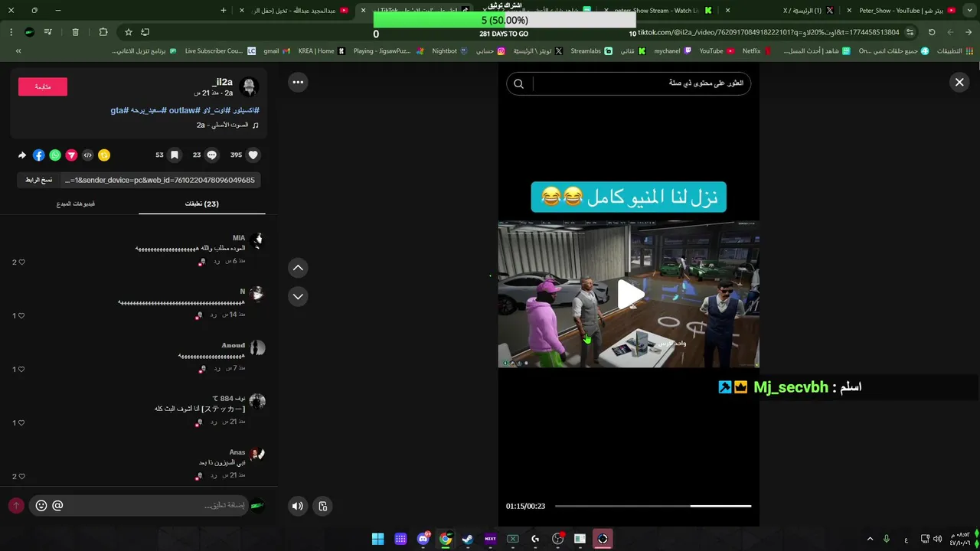The width and height of the screenshot is (980, 551).
Task: Go to the next video arrow
Action: [x=298, y=296]
